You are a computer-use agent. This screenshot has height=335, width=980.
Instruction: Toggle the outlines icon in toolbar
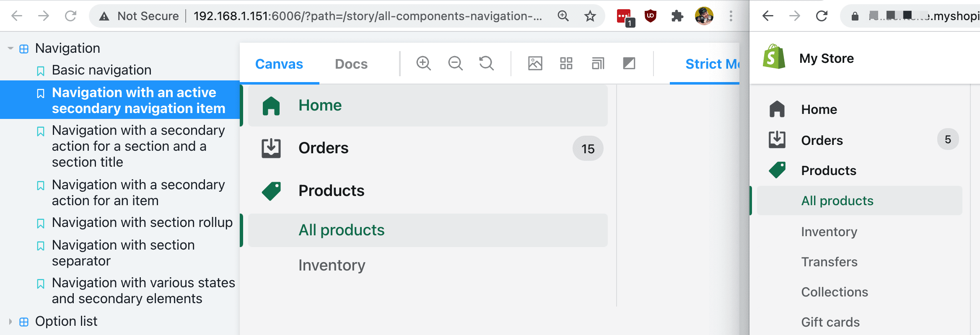pyautogui.click(x=629, y=64)
